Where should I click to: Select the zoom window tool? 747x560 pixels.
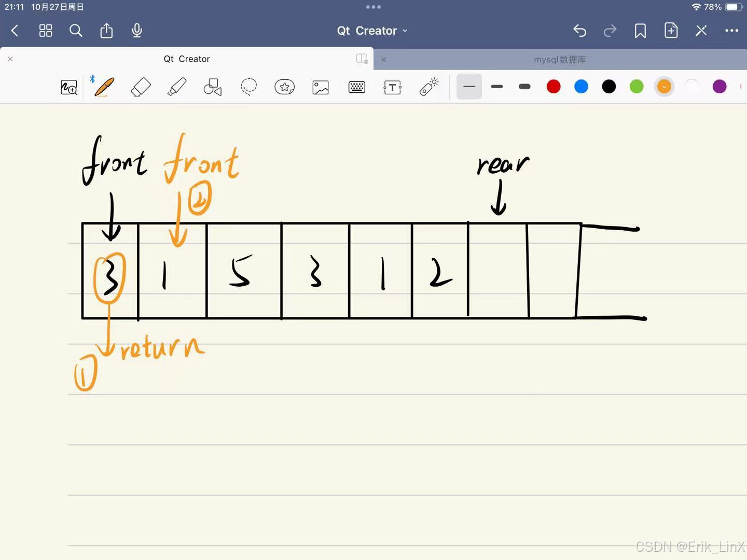[69, 87]
